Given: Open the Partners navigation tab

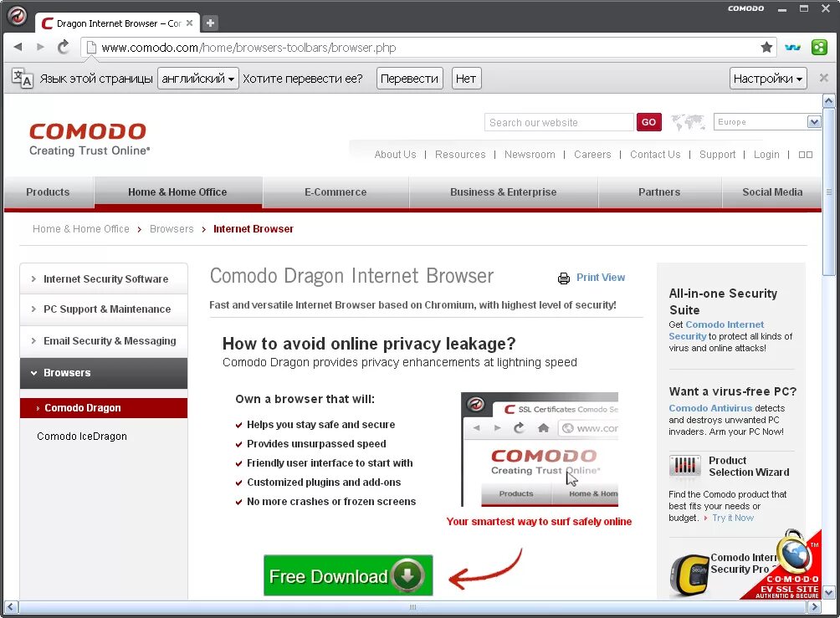Looking at the screenshot, I should coord(659,192).
